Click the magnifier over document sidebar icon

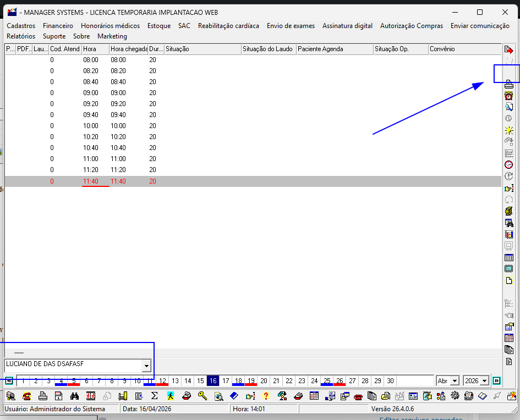point(509,107)
